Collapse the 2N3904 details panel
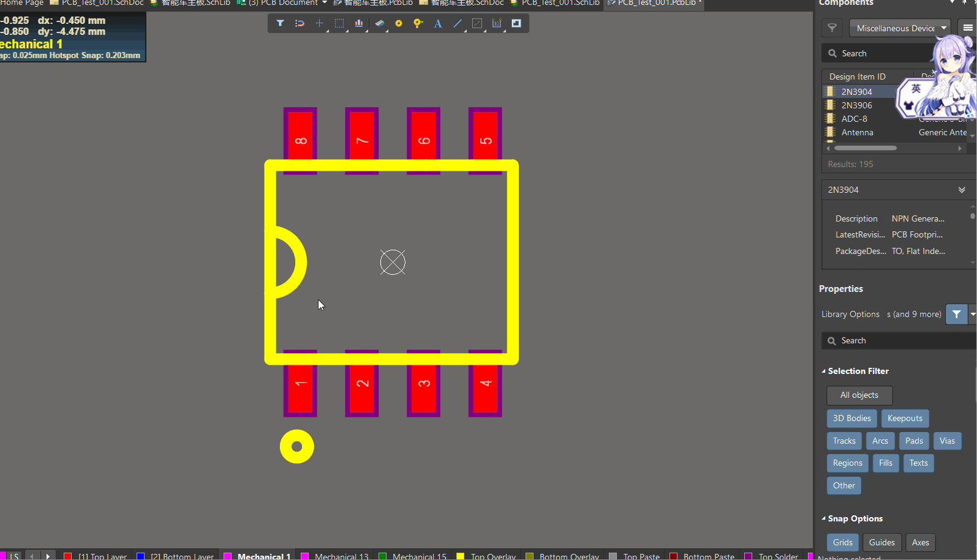 coord(962,190)
